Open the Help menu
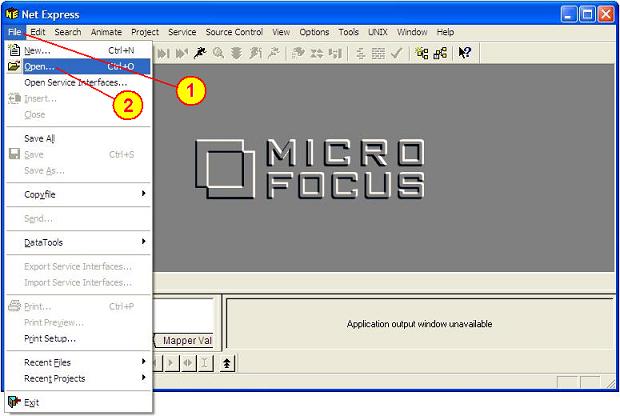 click(446, 32)
